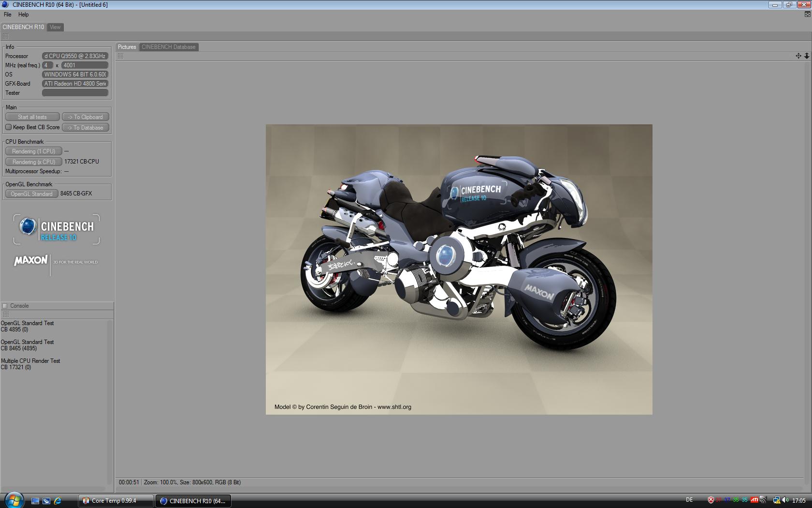Click the 17:05 taskbar clock
The height and width of the screenshot is (508, 812).
click(799, 501)
